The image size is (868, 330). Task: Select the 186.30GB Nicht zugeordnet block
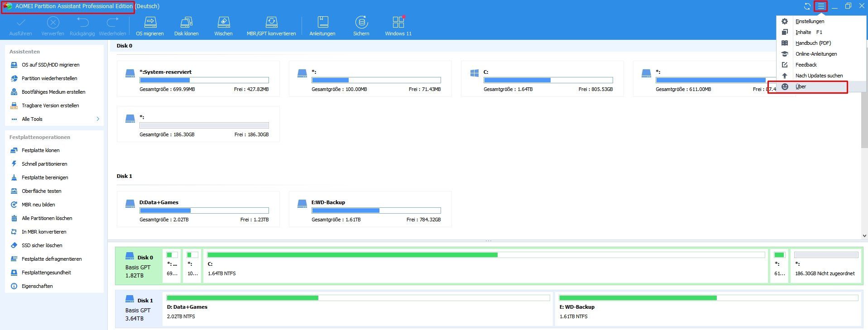click(826, 266)
